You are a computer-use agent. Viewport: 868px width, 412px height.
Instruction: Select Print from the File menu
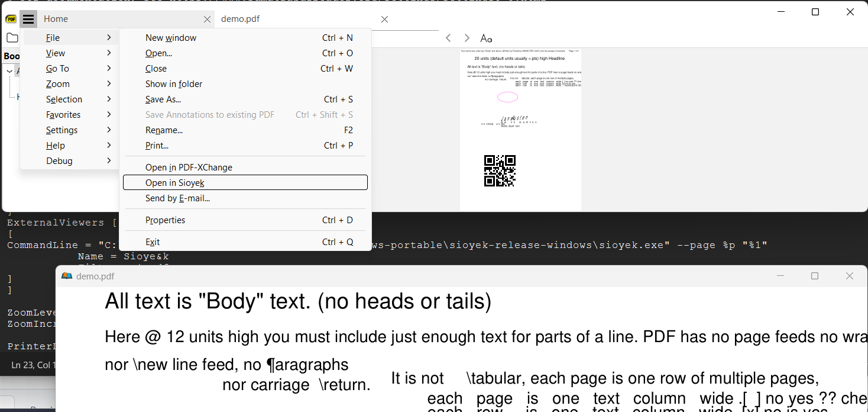157,145
